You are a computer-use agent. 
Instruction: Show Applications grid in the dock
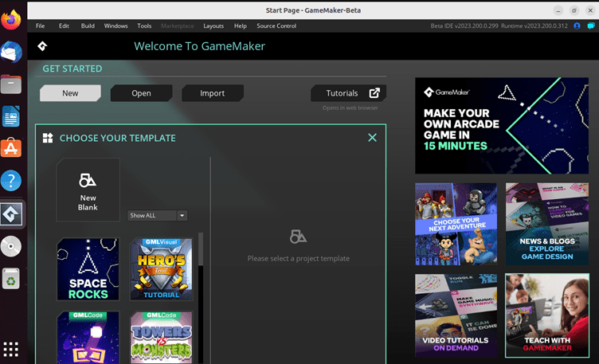click(x=10, y=349)
